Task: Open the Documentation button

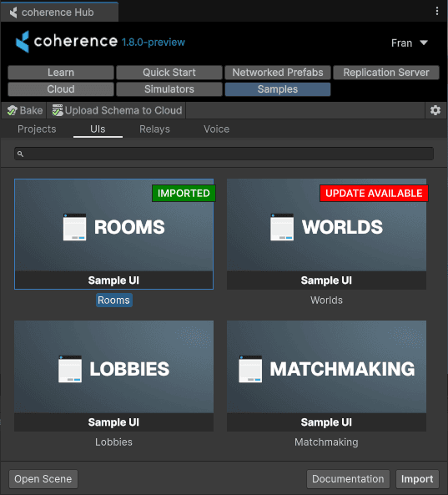Action: coord(348,479)
